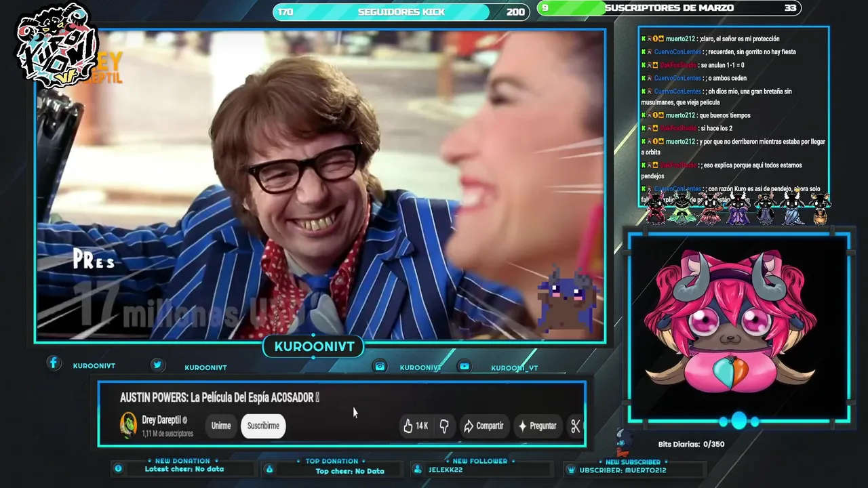Click the 'Bits Diarias: 0/350' counter

[691, 445]
